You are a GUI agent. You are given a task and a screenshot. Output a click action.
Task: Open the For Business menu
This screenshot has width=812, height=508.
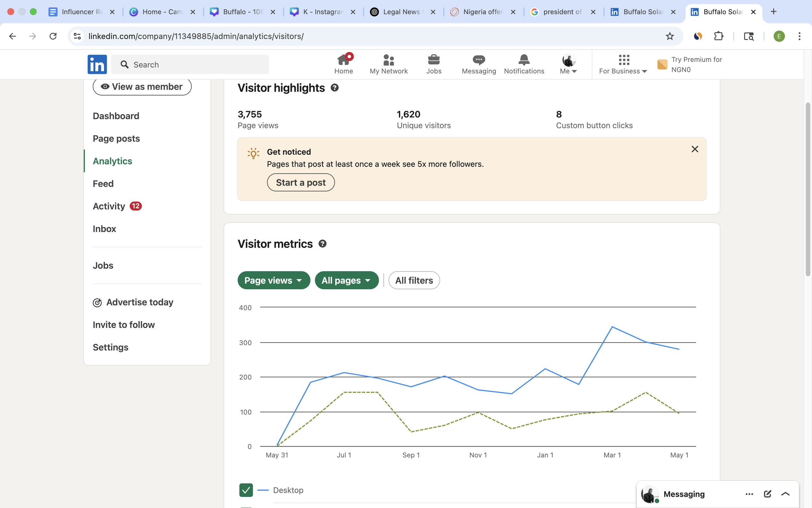(x=623, y=64)
